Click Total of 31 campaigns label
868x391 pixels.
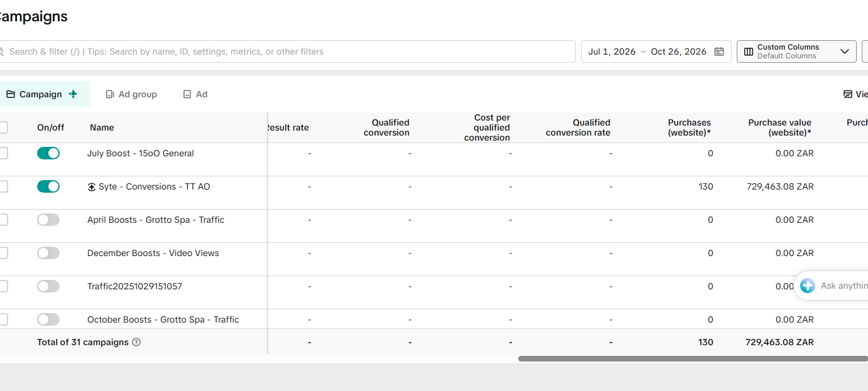[x=83, y=342]
